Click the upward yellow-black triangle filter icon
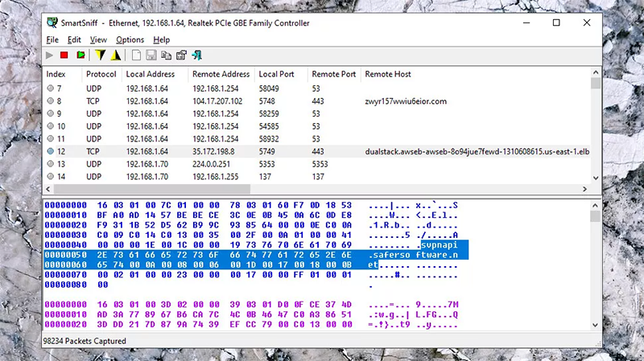The height and width of the screenshot is (361, 644). [116, 55]
